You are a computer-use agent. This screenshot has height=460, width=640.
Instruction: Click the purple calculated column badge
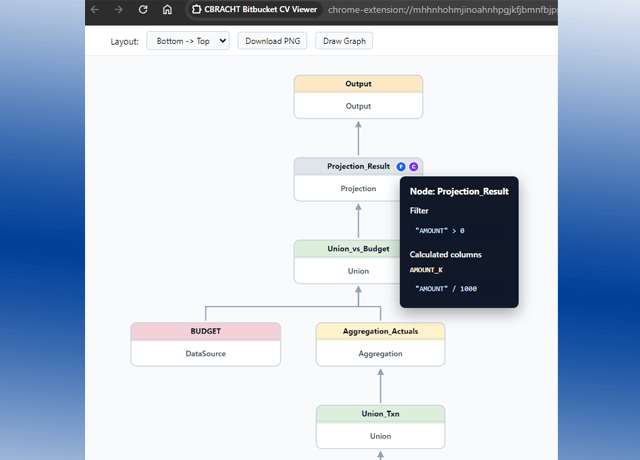tap(413, 167)
